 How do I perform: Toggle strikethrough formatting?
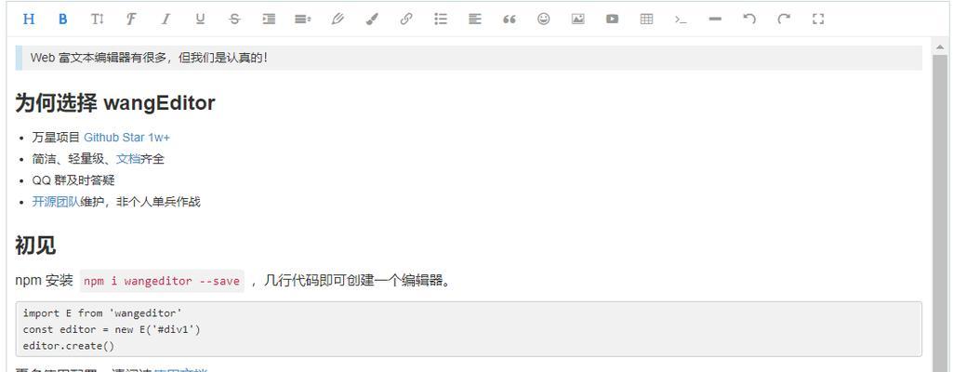point(234,19)
